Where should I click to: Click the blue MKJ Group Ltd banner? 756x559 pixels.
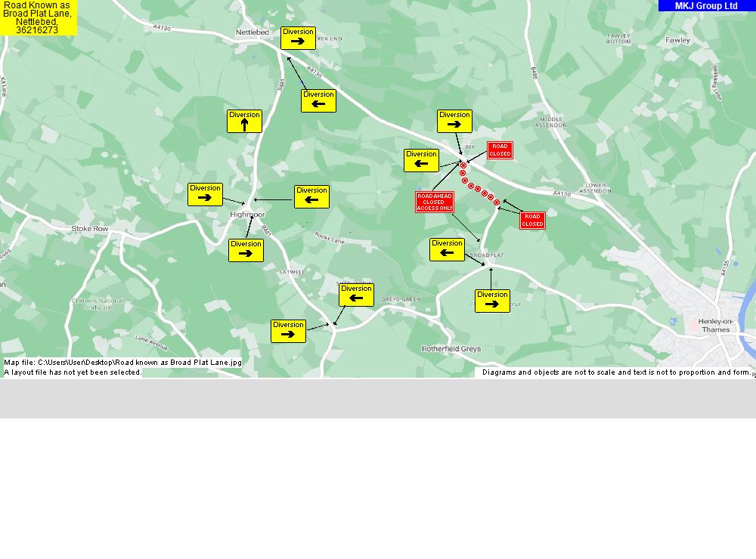[706, 6]
